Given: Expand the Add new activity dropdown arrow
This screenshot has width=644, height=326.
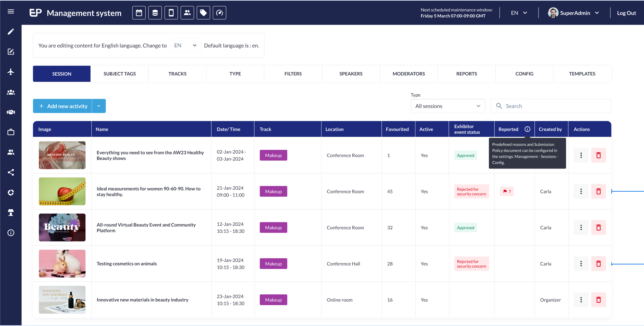Looking at the screenshot, I should [99, 106].
